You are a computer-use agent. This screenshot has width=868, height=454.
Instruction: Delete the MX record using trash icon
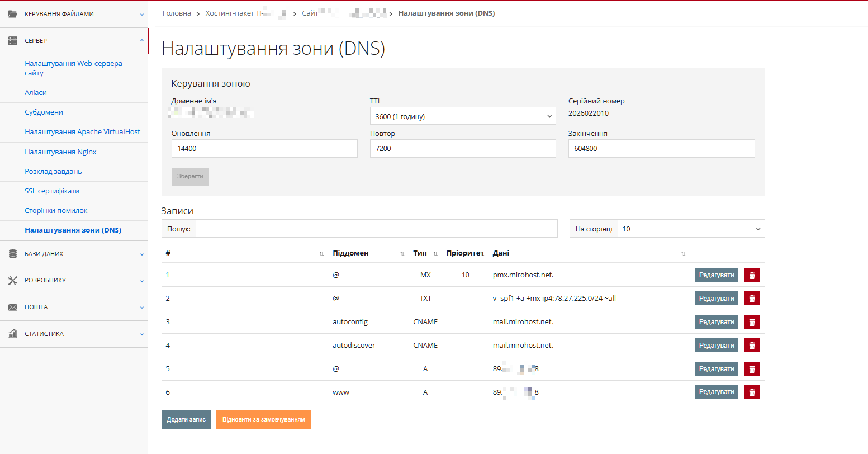(751, 275)
